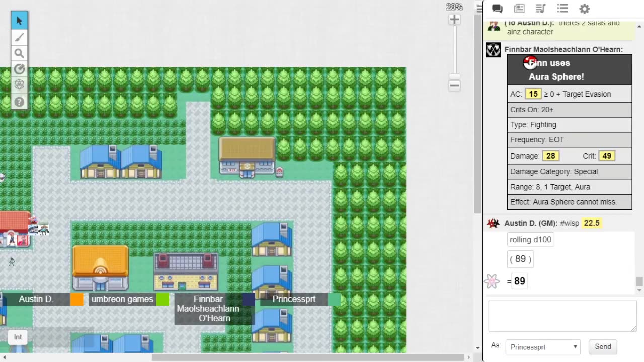Click the zoom out minus button
Viewport: 644px width, 362px height.
point(454,85)
